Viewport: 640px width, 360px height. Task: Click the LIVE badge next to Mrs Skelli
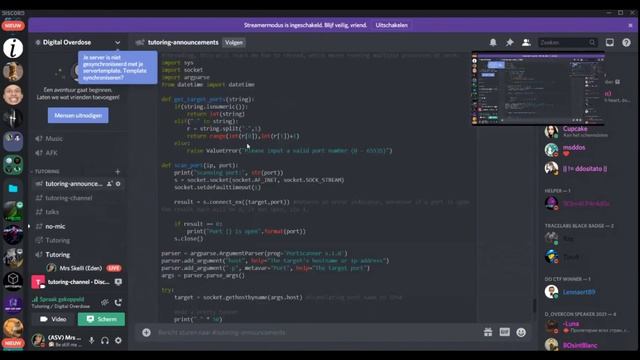click(114, 268)
